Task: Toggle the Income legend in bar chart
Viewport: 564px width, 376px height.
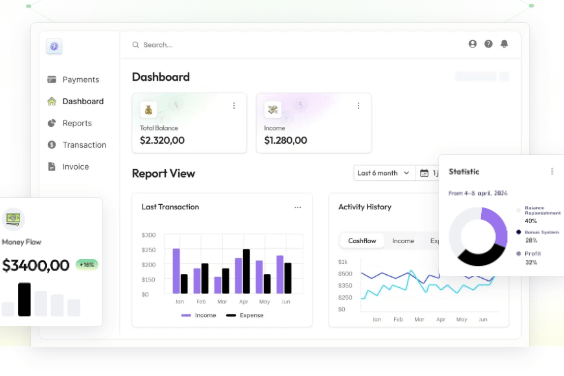Action: (x=199, y=316)
